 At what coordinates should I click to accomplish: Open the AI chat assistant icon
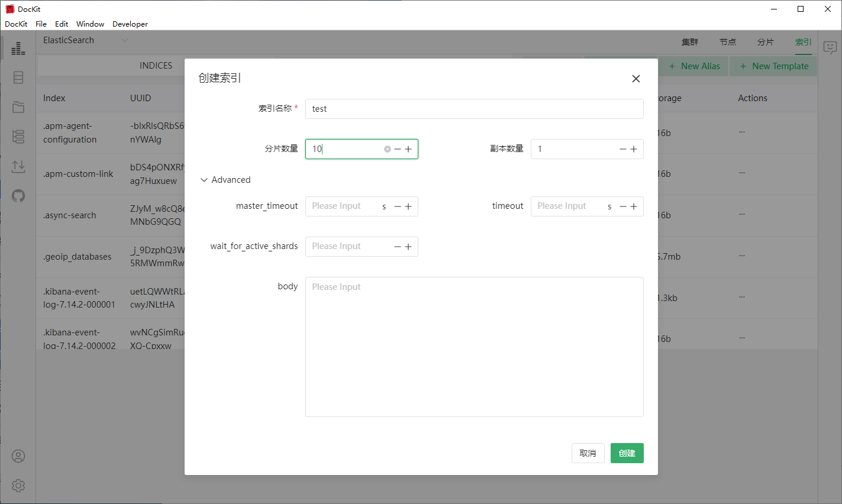830,47
